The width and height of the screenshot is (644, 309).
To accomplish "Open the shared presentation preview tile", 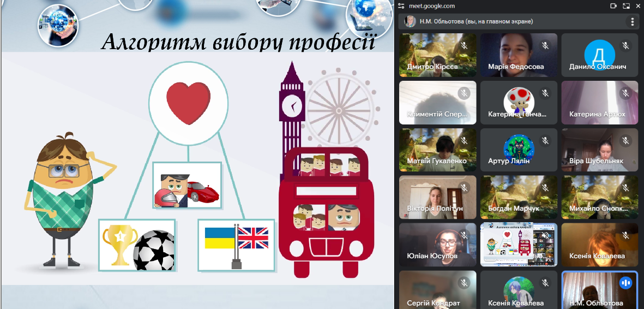I will click(x=519, y=245).
